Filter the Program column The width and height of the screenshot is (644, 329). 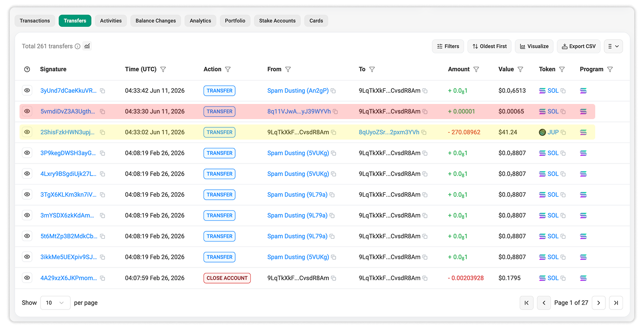pyautogui.click(x=610, y=69)
